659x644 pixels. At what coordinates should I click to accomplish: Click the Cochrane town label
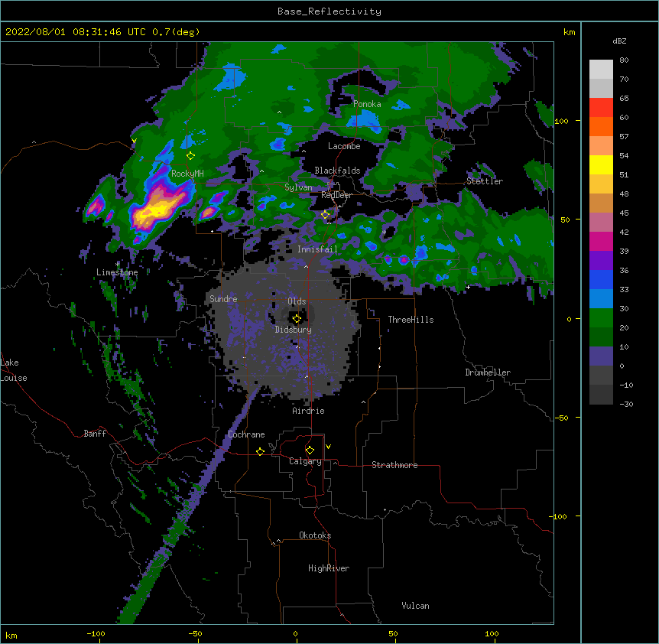point(246,434)
